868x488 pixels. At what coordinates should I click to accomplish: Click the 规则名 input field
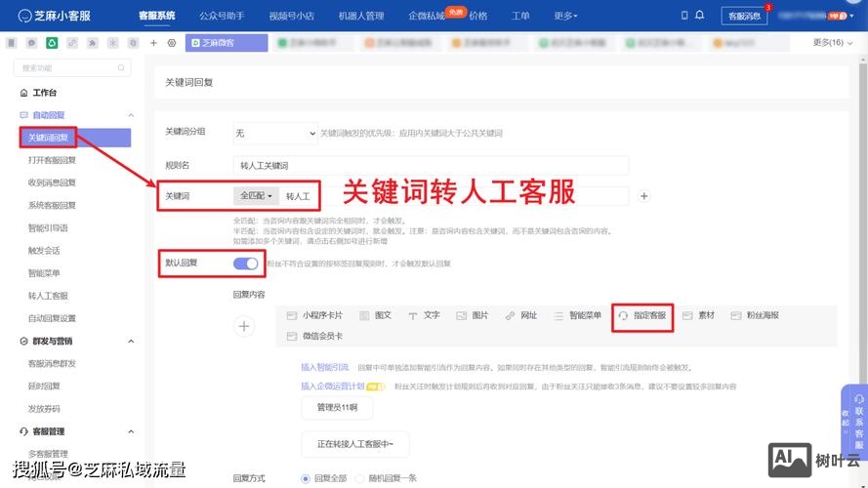(x=431, y=166)
